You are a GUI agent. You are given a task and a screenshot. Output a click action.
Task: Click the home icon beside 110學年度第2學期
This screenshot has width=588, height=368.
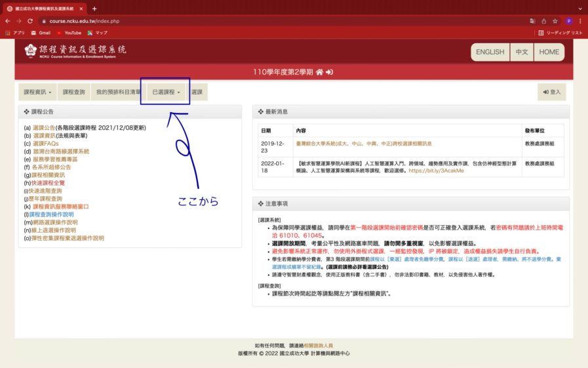pyautogui.click(x=319, y=72)
